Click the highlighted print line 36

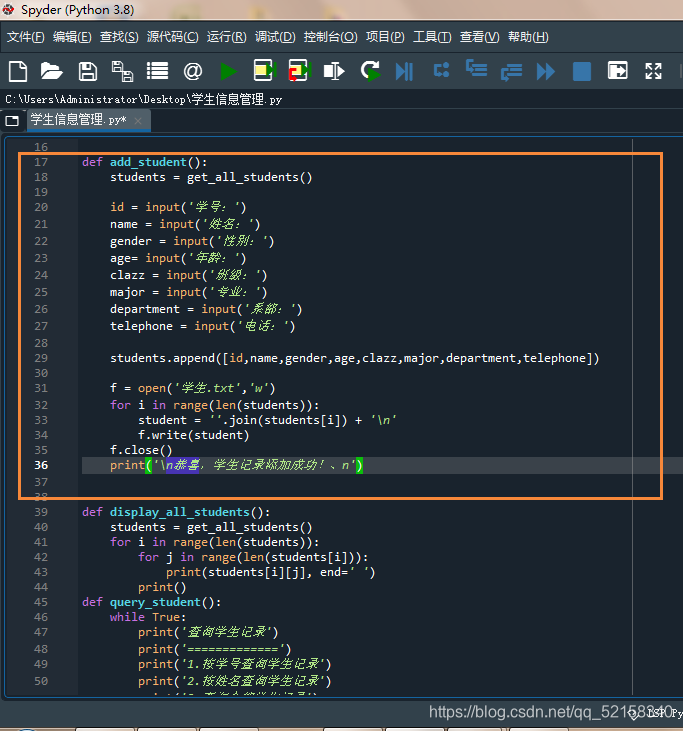point(236,465)
